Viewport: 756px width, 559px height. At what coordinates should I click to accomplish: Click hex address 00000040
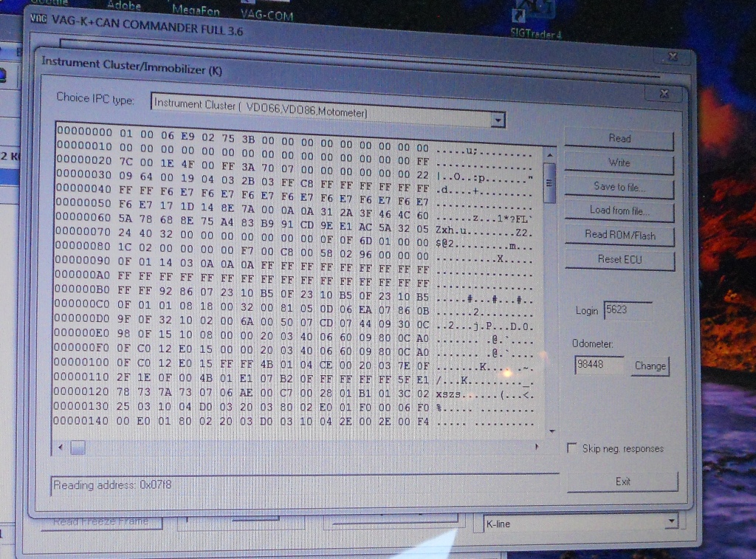point(84,188)
